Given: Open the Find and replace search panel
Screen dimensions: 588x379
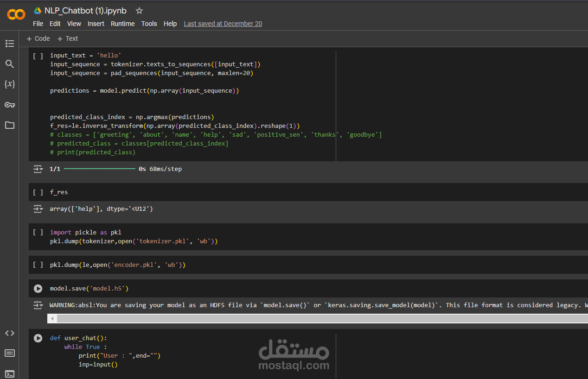Looking at the screenshot, I should pos(10,64).
